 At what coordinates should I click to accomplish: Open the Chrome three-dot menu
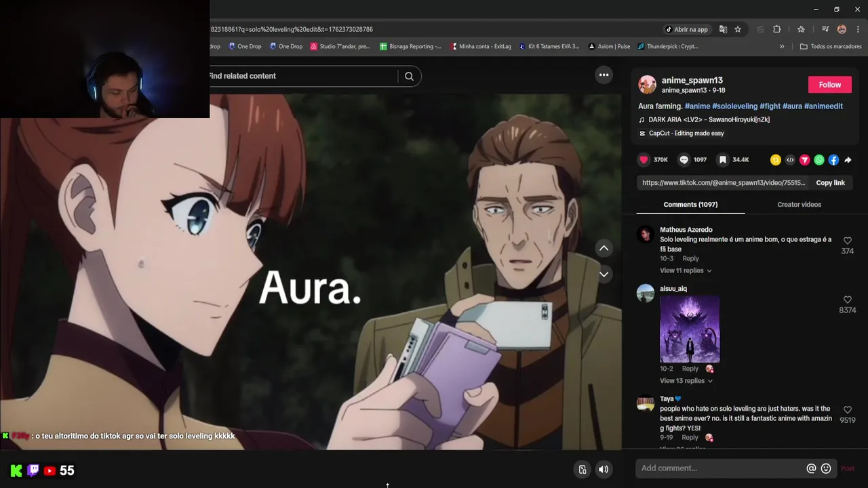(x=858, y=29)
